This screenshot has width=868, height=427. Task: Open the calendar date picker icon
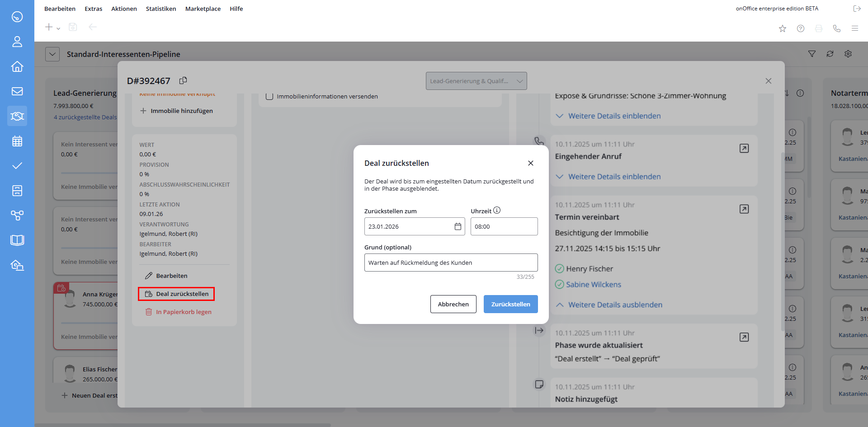pos(458,226)
